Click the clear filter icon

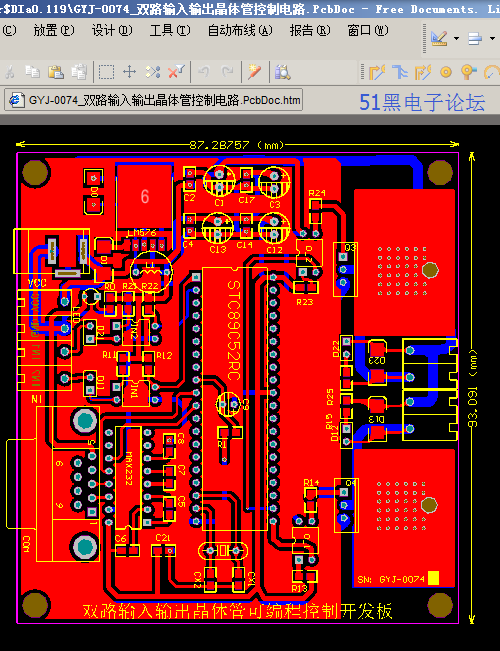[176, 72]
